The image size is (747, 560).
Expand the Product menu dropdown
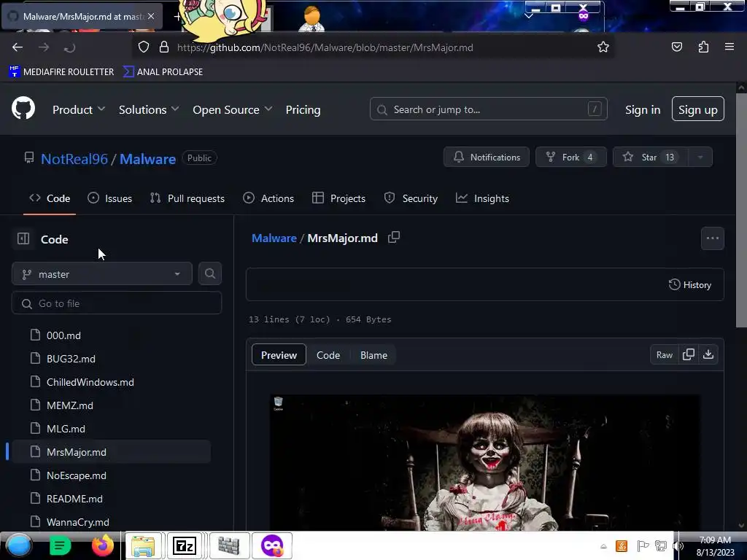(x=79, y=109)
